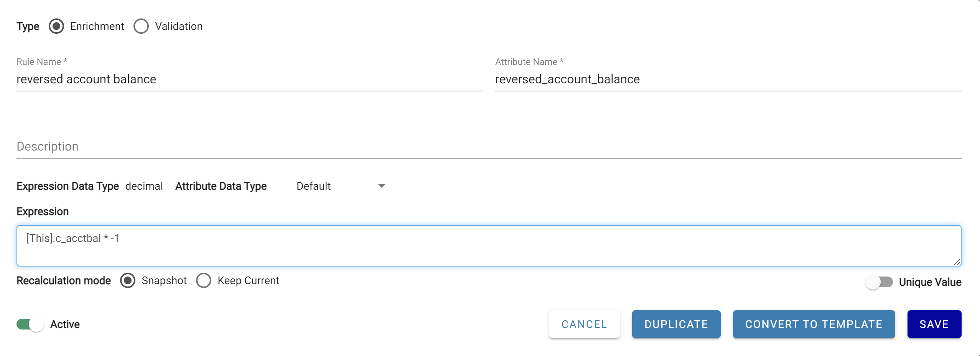Click the Active label text
Viewport: 980px width, 356px height.
click(x=65, y=325)
